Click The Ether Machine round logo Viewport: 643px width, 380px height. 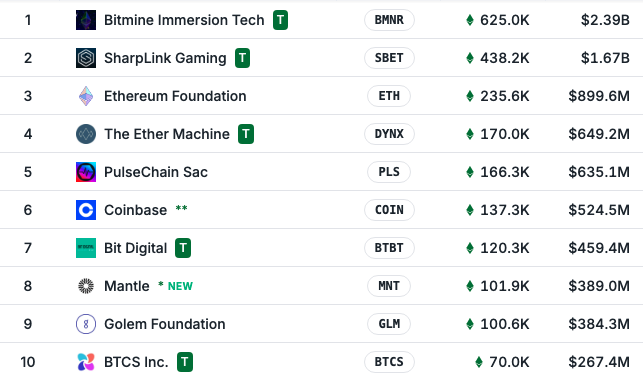click(x=86, y=134)
